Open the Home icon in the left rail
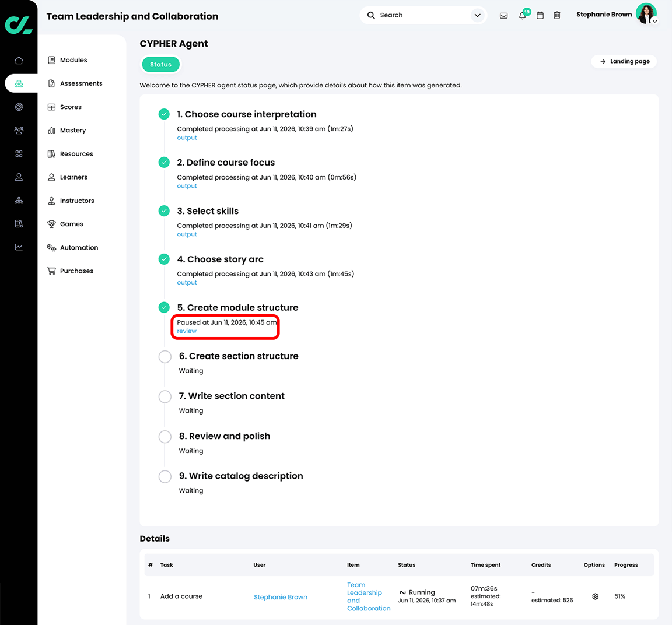The height and width of the screenshot is (625, 672). 19,61
